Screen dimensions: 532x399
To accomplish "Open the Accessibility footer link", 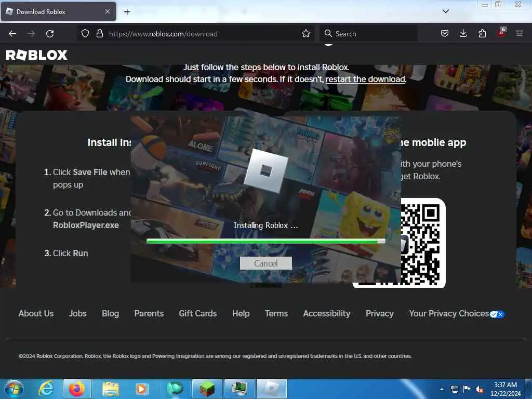I will click(x=327, y=313).
